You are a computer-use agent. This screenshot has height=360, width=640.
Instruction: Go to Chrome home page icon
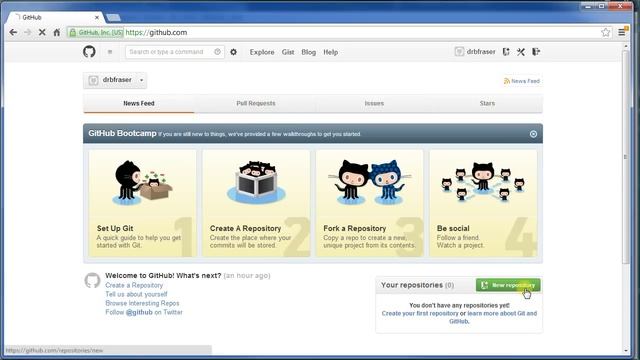tap(57, 32)
